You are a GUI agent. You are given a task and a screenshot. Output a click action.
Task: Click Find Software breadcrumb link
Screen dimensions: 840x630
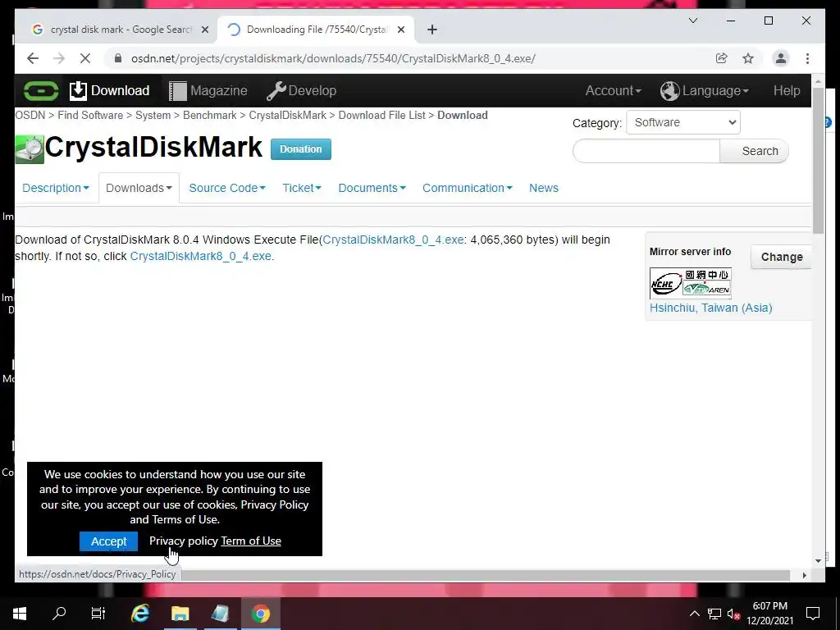click(90, 115)
